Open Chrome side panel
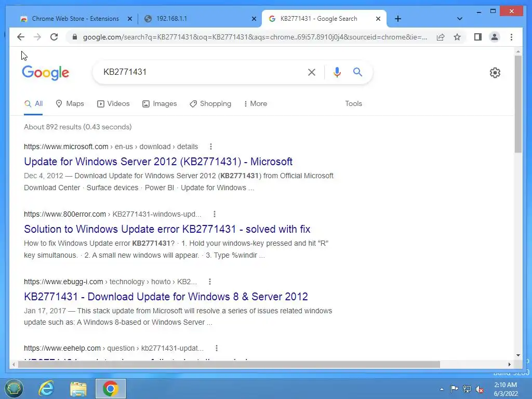The width and height of the screenshot is (532, 399). [478, 37]
